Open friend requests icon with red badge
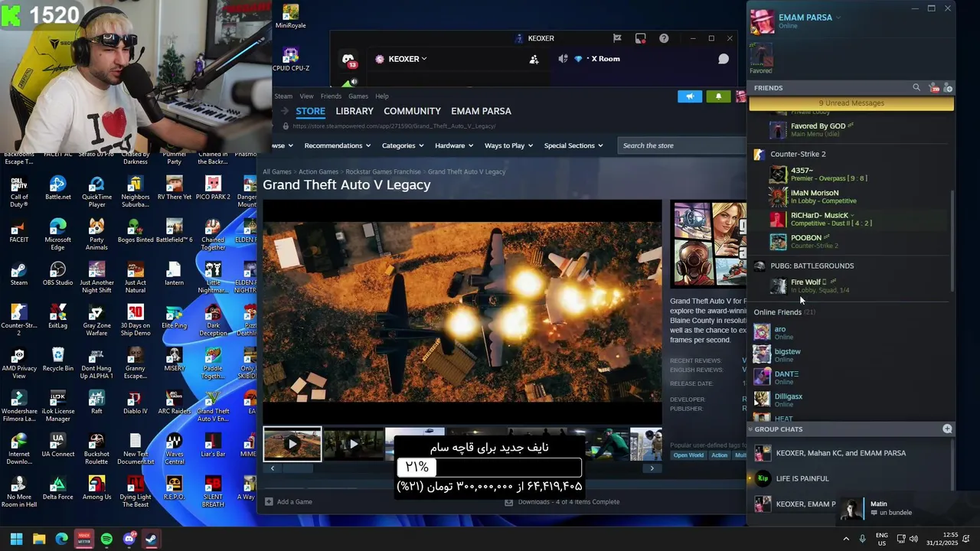 (x=933, y=88)
